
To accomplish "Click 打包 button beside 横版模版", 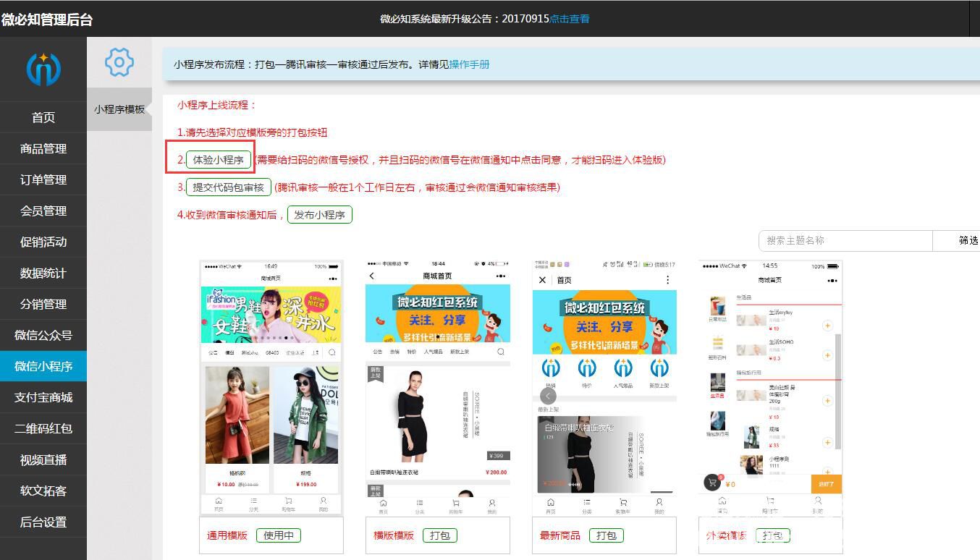I will [440, 535].
